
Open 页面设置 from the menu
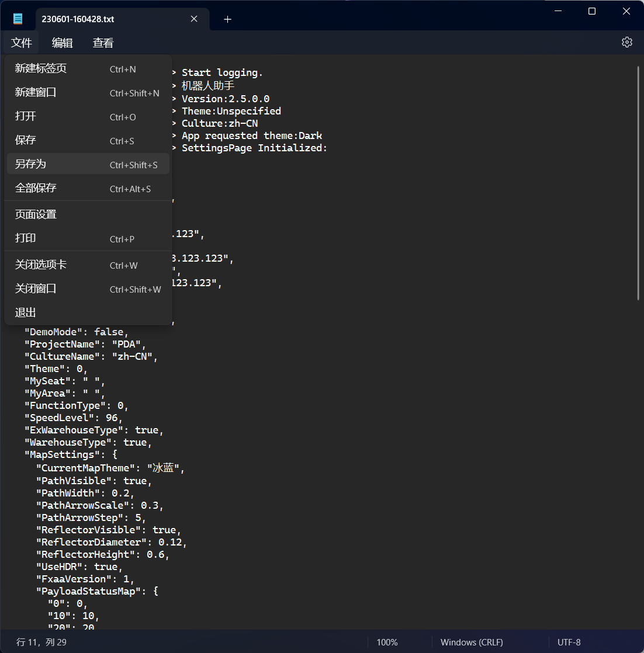click(x=88, y=214)
